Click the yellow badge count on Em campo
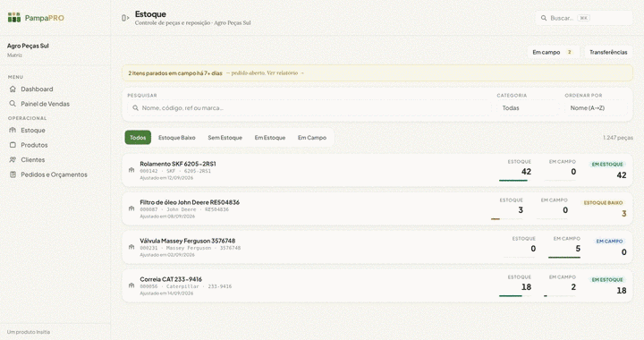This screenshot has width=644, height=340. point(569,52)
